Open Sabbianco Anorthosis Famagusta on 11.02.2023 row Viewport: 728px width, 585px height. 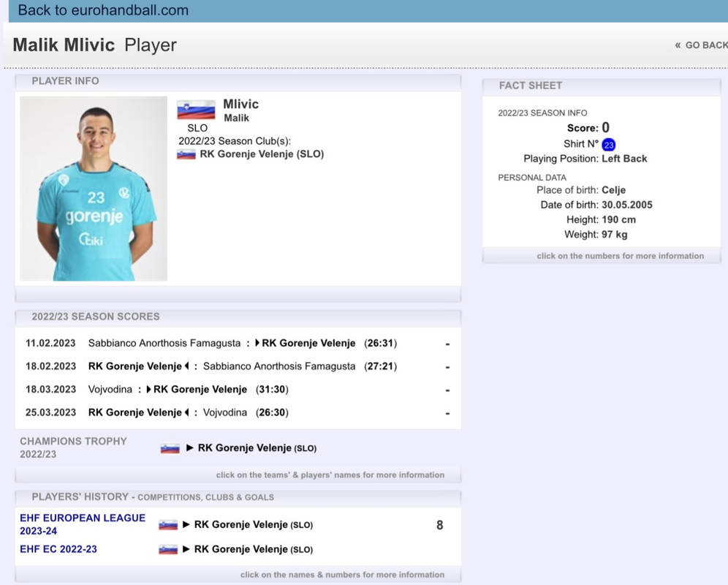[x=164, y=344]
